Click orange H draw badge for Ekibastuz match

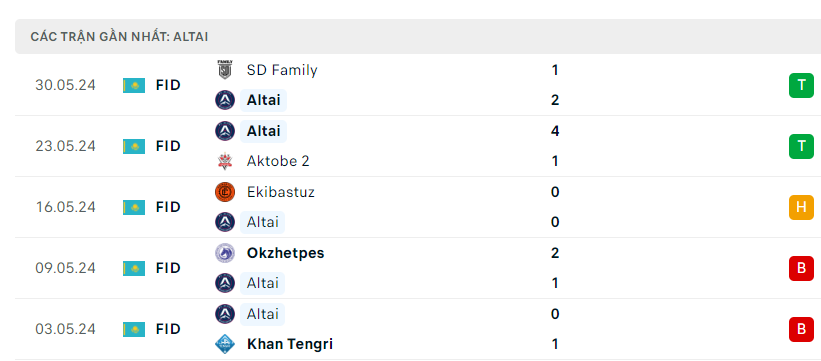(801, 207)
